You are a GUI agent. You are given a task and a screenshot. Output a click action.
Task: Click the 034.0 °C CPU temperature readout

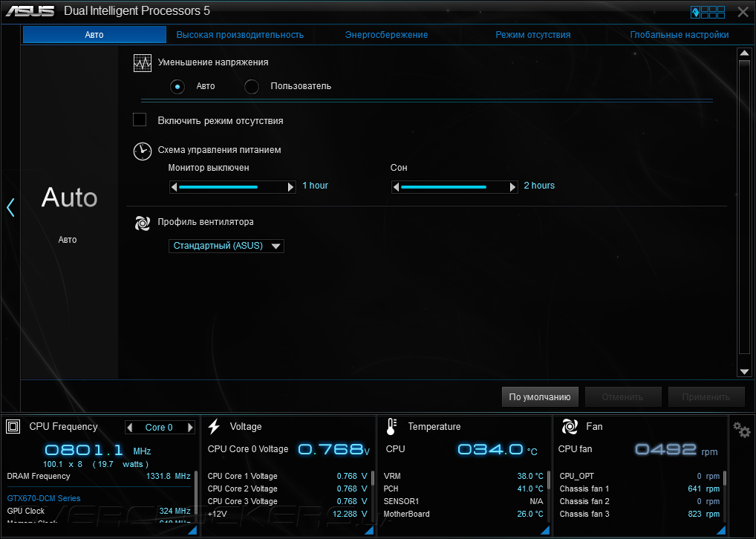pos(497,450)
